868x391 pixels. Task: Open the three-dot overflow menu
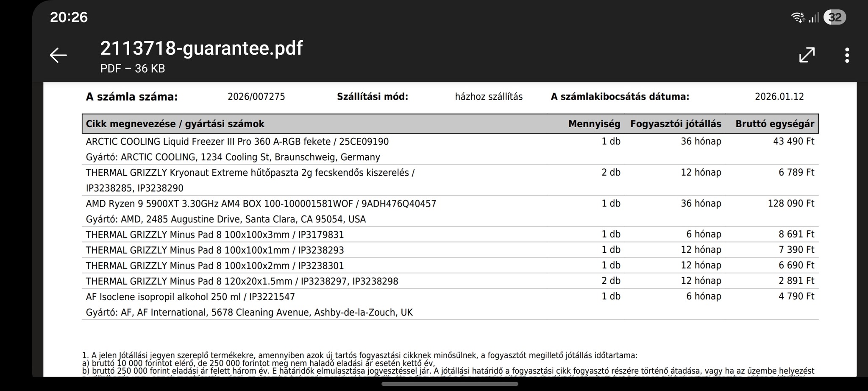(x=847, y=56)
